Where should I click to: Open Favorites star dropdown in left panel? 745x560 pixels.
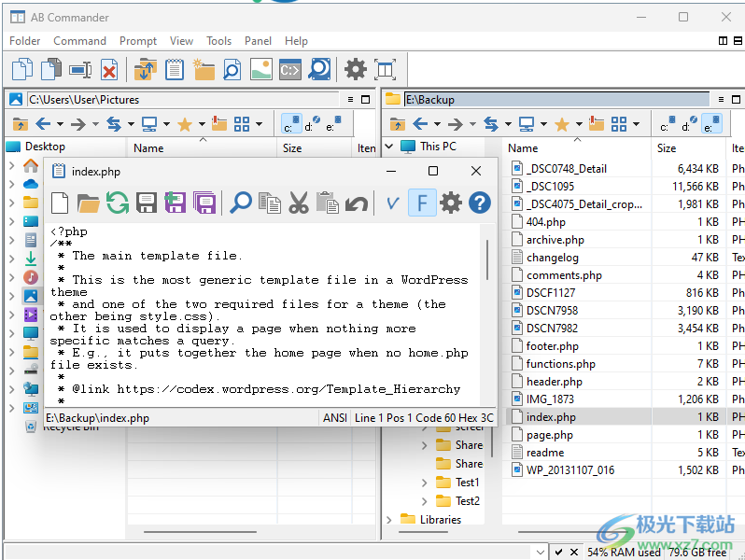pos(202,124)
